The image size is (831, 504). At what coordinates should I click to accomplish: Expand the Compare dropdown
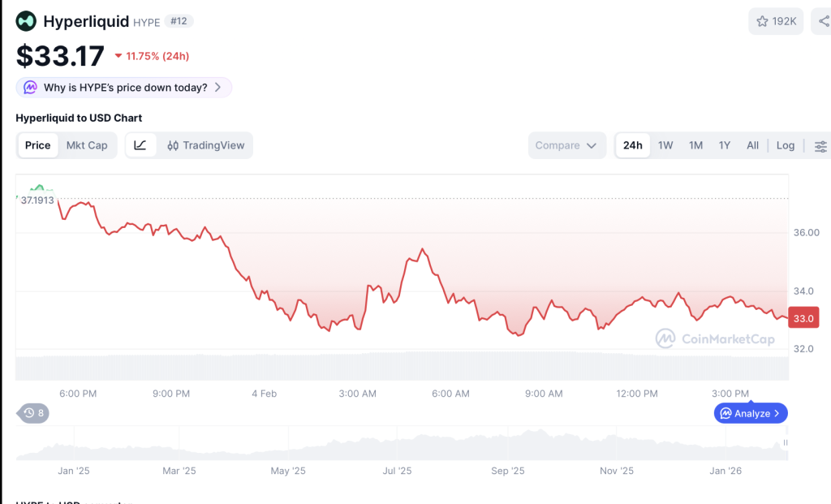[566, 145]
